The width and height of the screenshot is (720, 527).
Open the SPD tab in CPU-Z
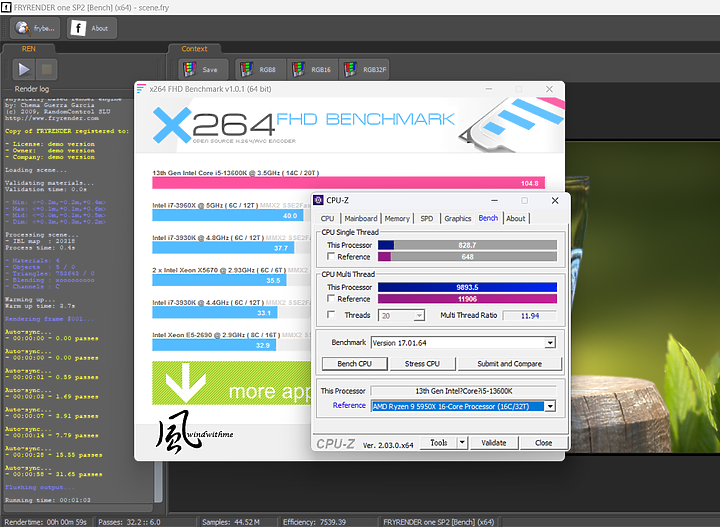427,219
